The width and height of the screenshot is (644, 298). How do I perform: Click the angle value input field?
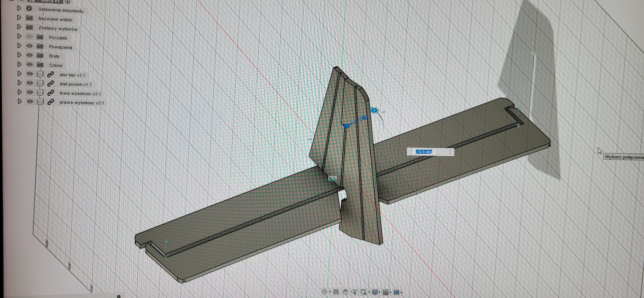click(424, 152)
